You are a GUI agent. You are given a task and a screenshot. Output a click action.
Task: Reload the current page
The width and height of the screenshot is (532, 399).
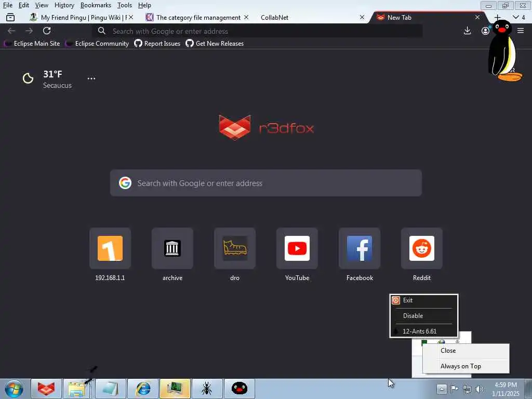point(47,31)
